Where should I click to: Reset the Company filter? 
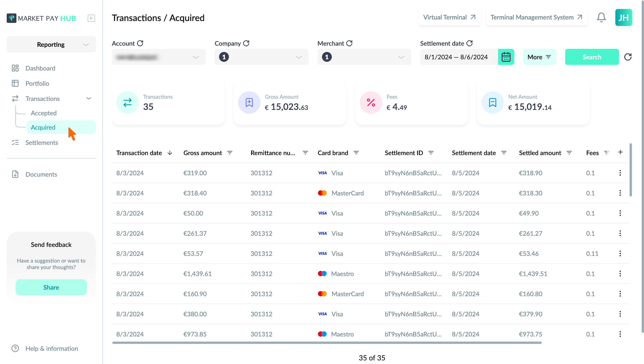246,43
